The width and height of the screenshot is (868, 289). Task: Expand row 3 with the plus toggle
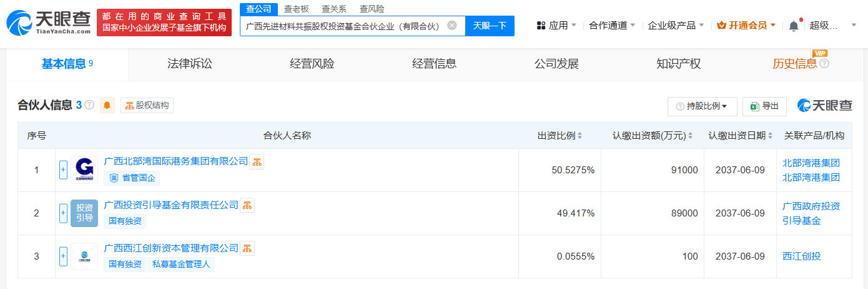point(63,256)
